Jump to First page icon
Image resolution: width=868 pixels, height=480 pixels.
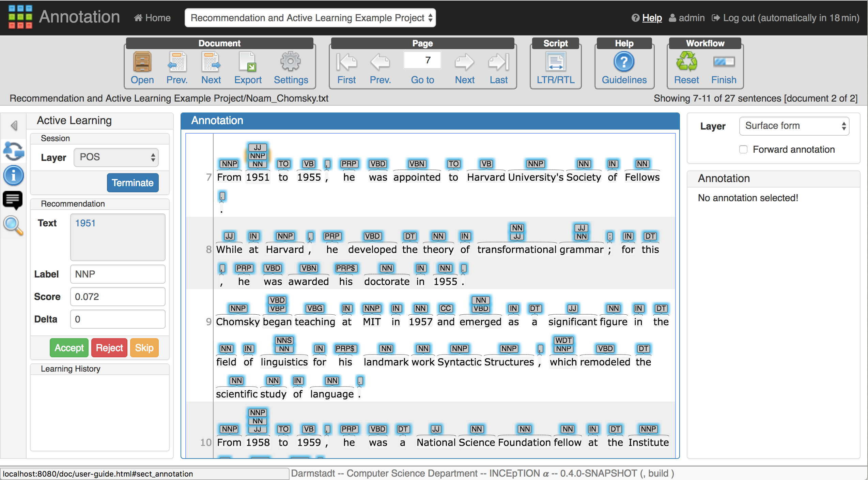tap(346, 62)
